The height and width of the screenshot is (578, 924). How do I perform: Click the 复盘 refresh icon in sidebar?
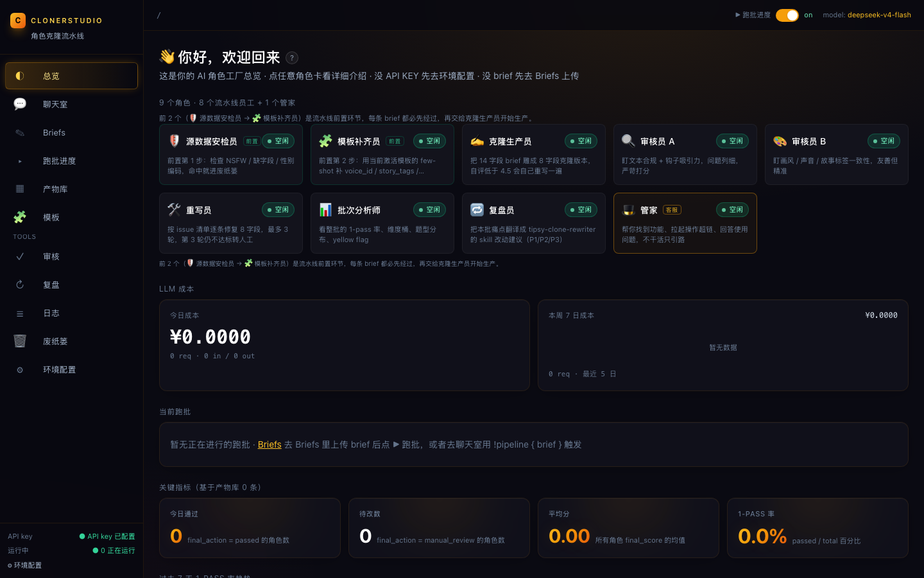pos(20,285)
